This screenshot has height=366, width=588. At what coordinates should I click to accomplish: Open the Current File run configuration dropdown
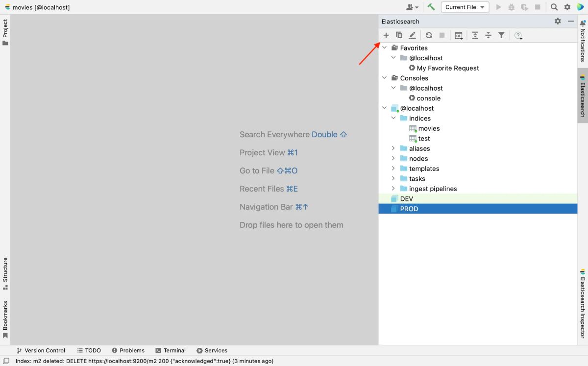click(465, 7)
